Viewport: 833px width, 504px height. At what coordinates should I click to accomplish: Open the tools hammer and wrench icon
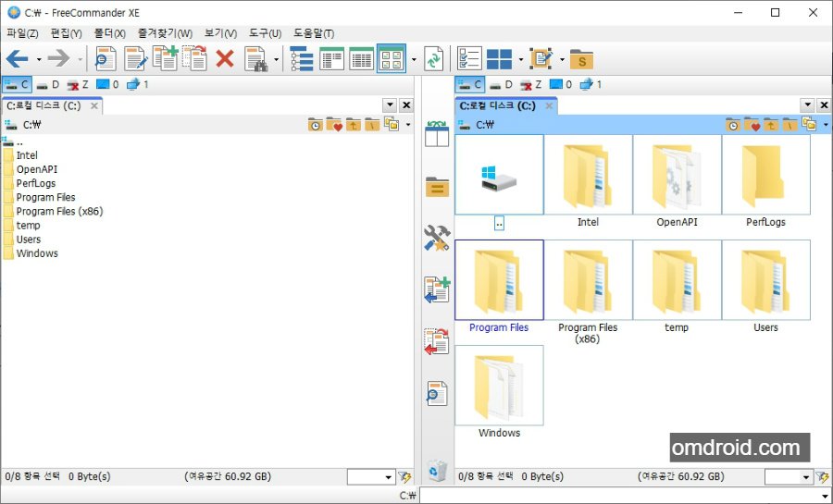437,238
